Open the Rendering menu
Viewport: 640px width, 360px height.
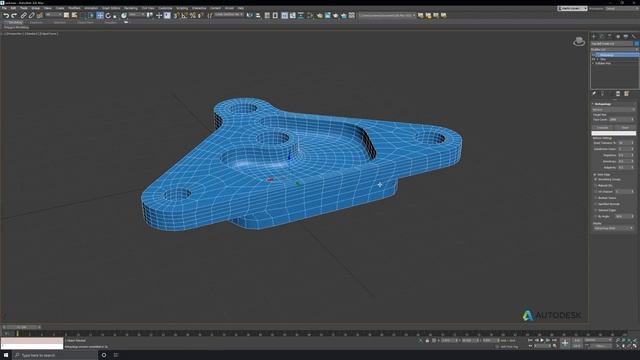pyautogui.click(x=131, y=8)
